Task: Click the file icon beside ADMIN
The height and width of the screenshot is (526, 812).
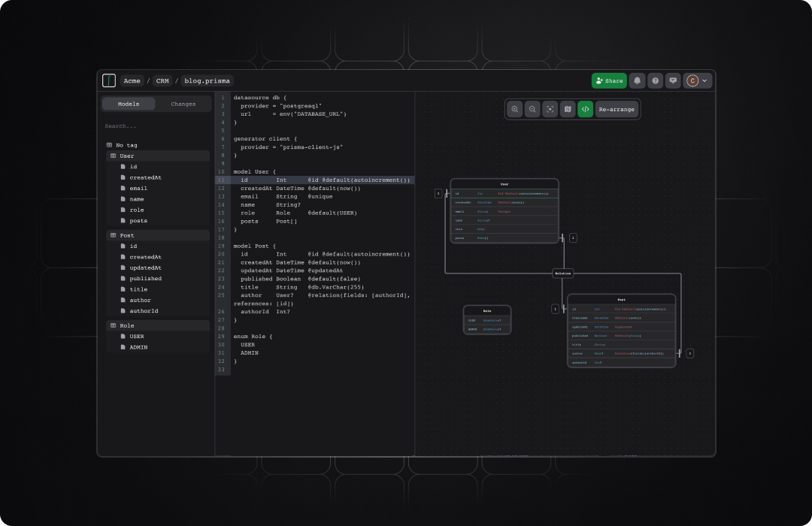Action: coord(123,347)
